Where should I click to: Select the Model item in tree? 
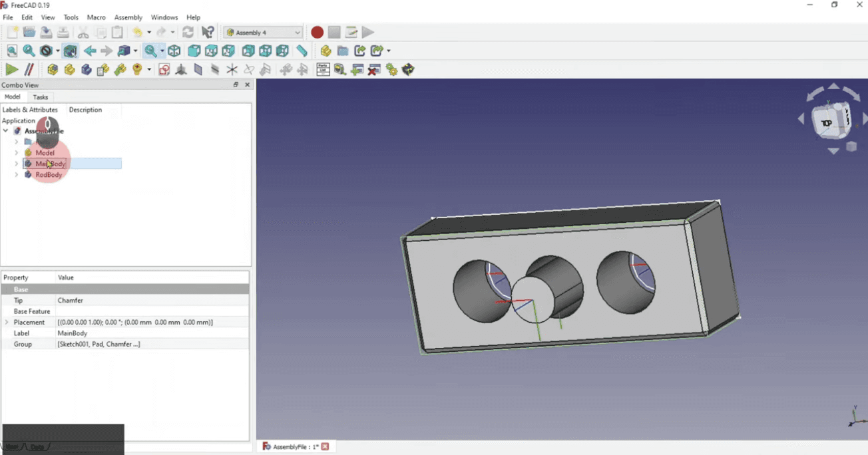click(45, 153)
